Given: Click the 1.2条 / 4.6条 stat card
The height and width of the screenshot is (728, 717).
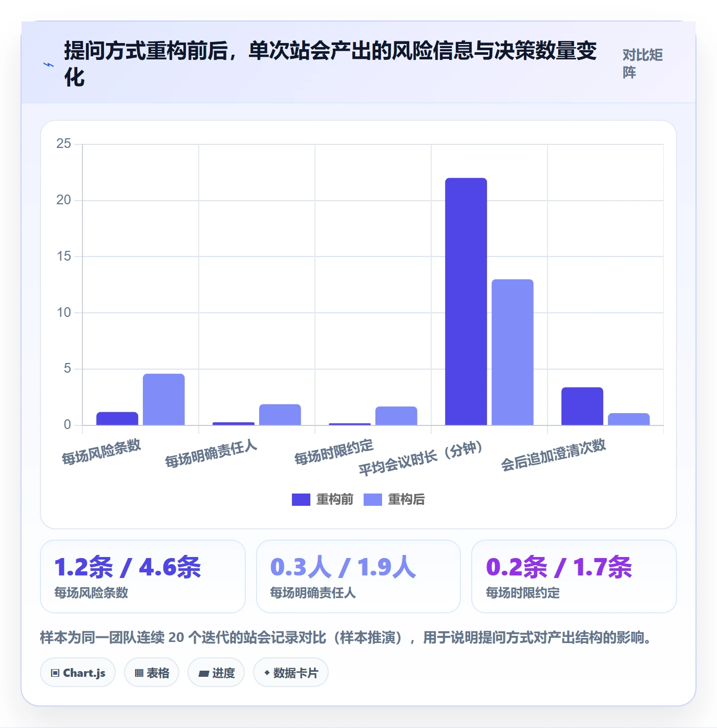Looking at the screenshot, I should coord(143,576).
